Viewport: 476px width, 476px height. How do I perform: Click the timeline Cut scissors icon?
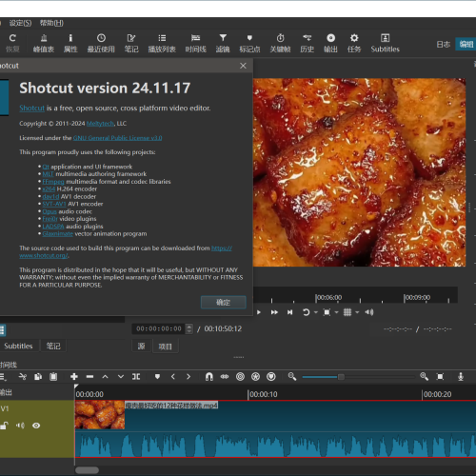(x=23, y=377)
